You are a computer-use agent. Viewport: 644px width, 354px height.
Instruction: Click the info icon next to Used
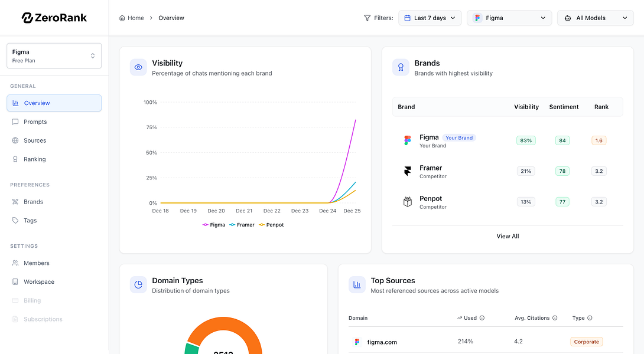click(x=482, y=318)
